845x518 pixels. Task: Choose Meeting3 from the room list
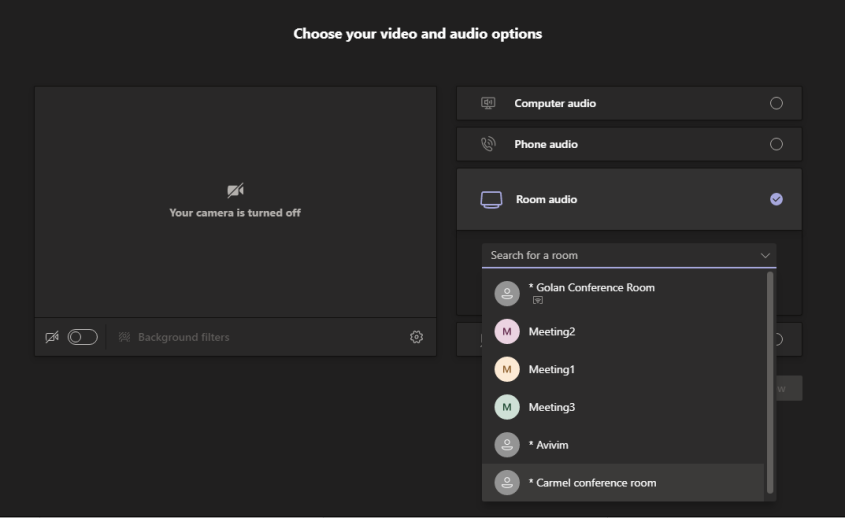552,408
